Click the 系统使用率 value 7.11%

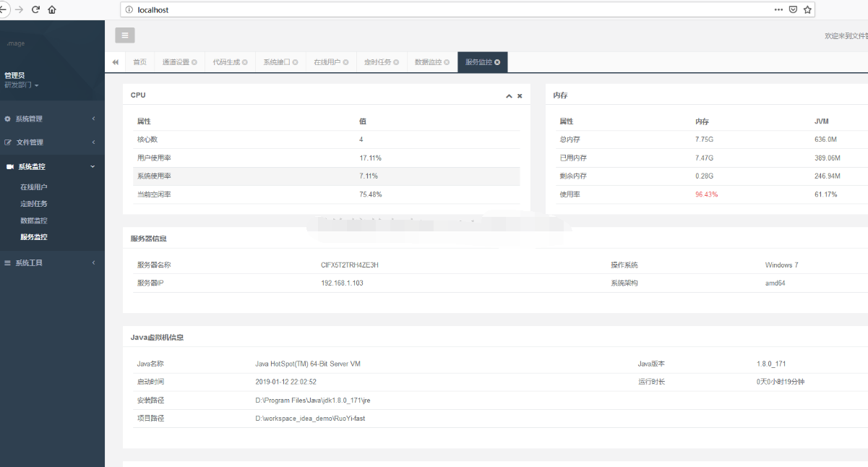point(369,176)
